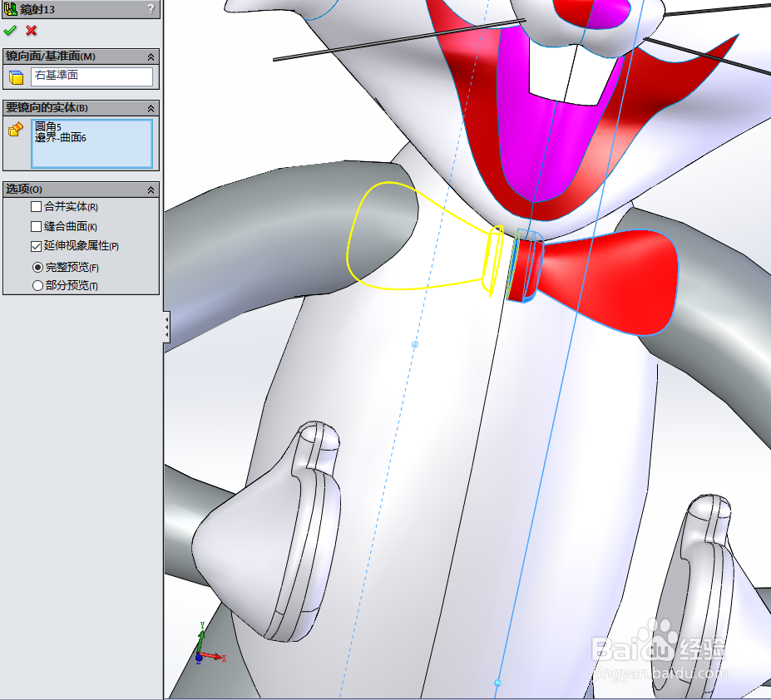This screenshot has height=700, width=771.
Task: Collapse the 镜向面/基准面 section
Action: pyautogui.click(x=151, y=57)
